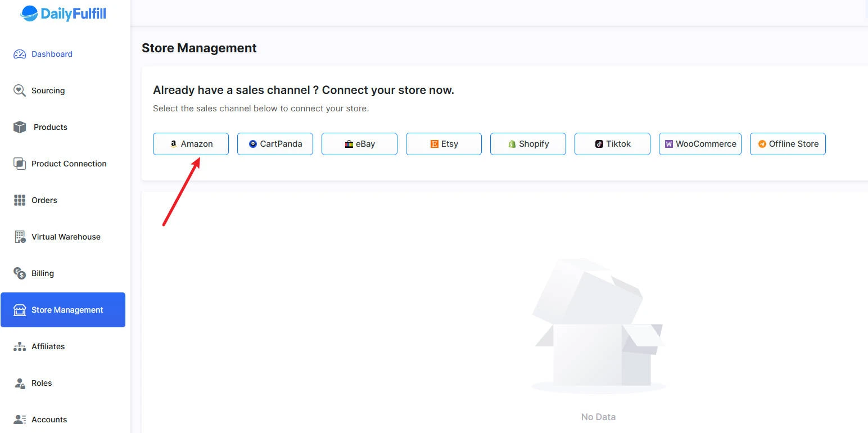
Task: Click the Billing coins icon
Action: click(x=20, y=273)
